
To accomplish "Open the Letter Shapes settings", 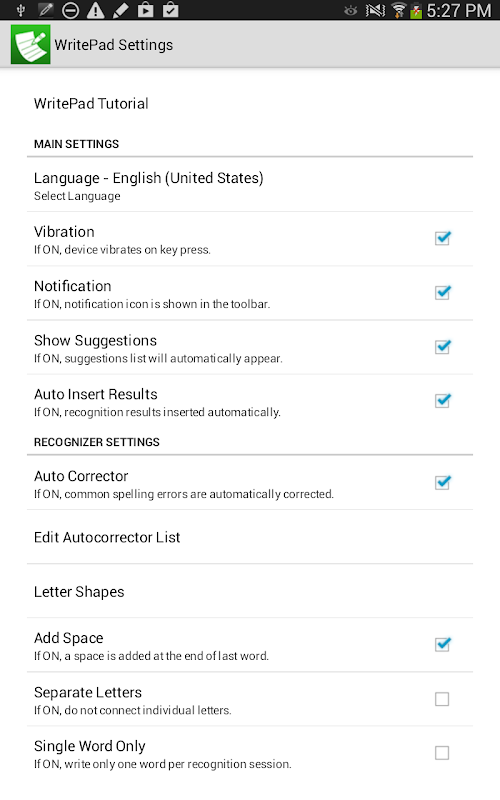I will pyautogui.click(x=250, y=591).
